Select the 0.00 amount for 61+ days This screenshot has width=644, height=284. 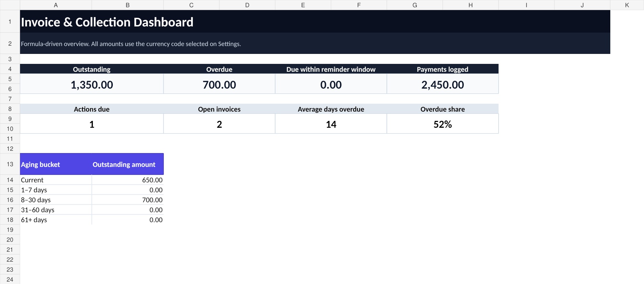128,220
